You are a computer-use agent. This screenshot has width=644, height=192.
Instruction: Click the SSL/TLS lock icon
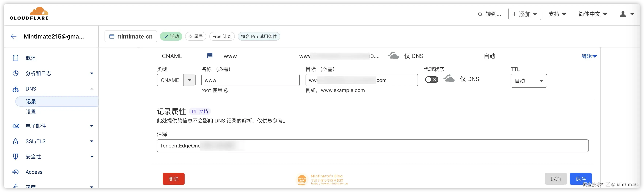16,141
